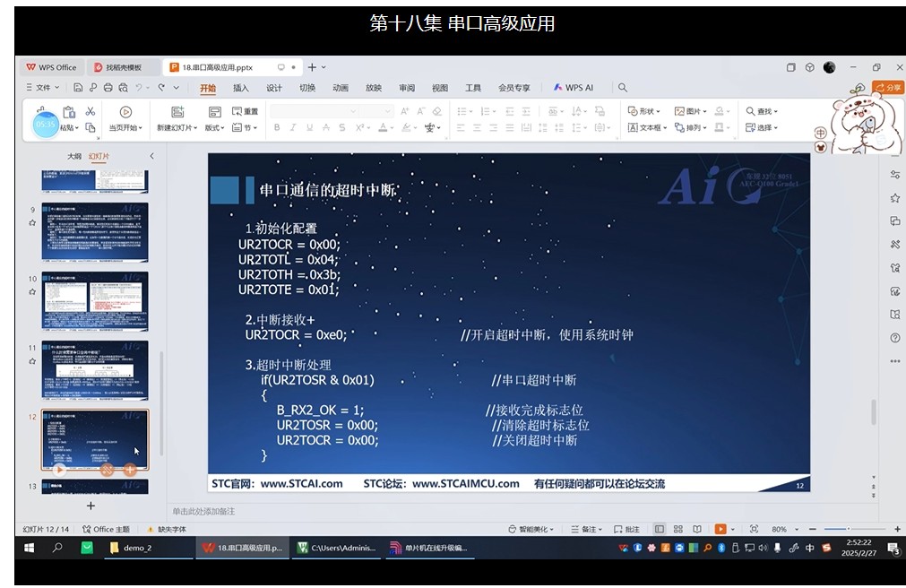Select slide 10 thumbnail

95,301
